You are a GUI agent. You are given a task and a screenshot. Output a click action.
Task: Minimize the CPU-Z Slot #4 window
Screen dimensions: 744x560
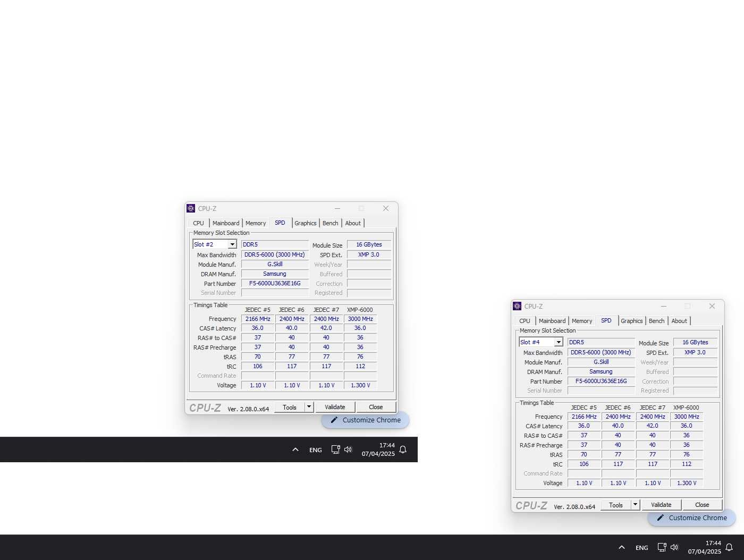(664, 306)
